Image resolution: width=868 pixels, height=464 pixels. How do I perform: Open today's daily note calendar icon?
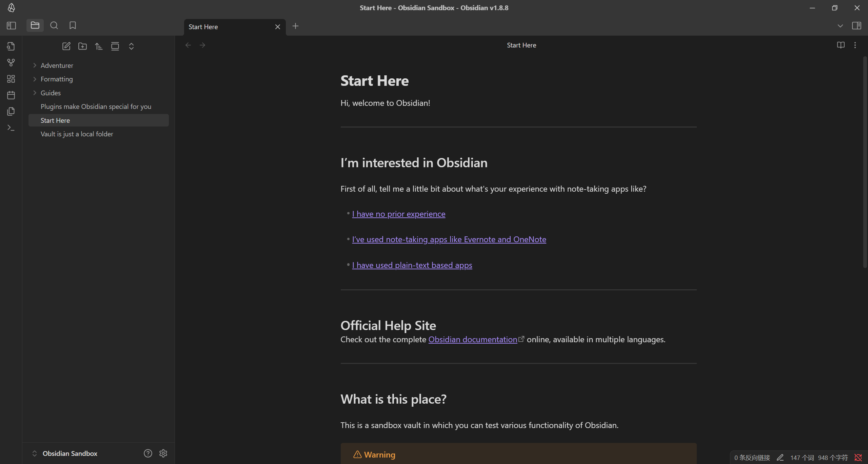point(11,95)
